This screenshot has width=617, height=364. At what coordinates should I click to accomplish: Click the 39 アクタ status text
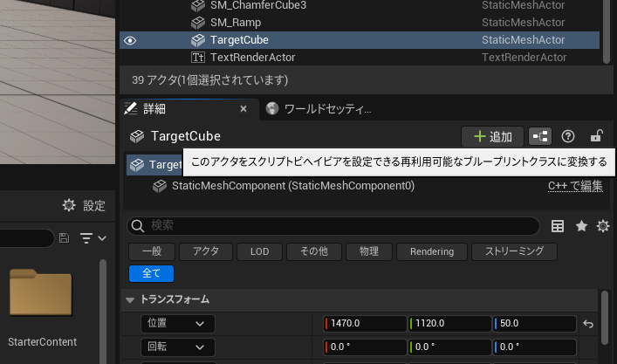tap(209, 80)
